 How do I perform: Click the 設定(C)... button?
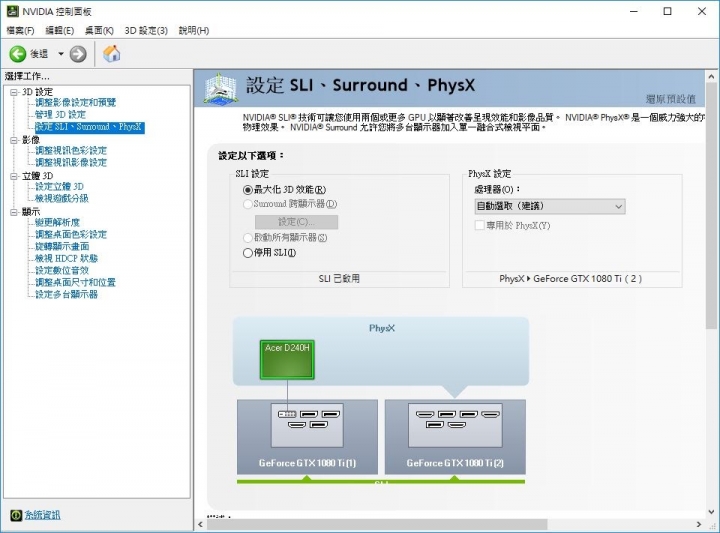(x=297, y=222)
